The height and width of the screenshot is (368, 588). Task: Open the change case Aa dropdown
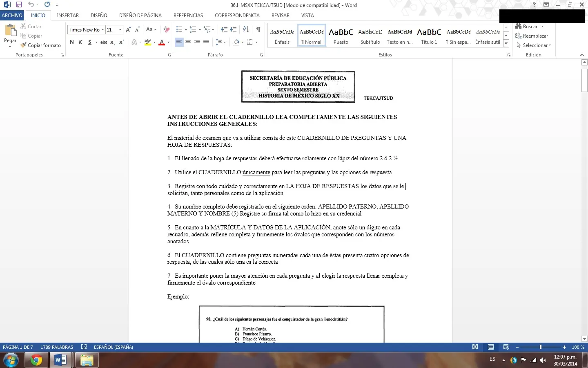coord(151,29)
